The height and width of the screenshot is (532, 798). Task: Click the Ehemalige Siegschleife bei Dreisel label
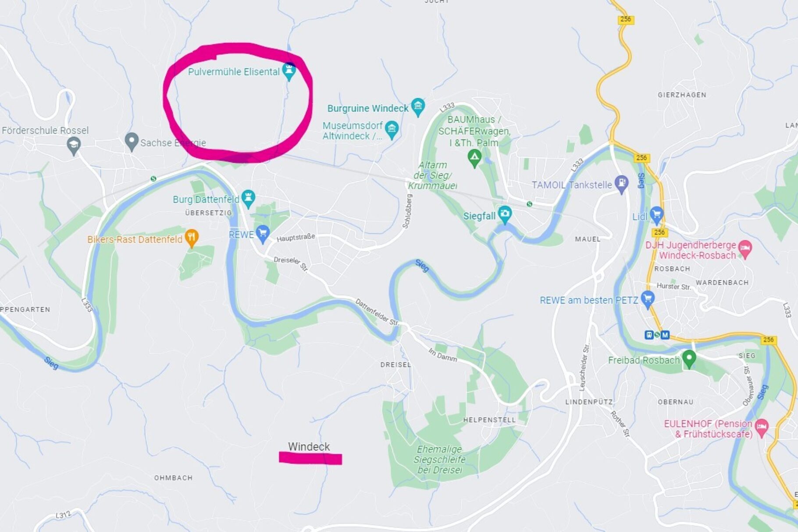click(x=439, y=459)
